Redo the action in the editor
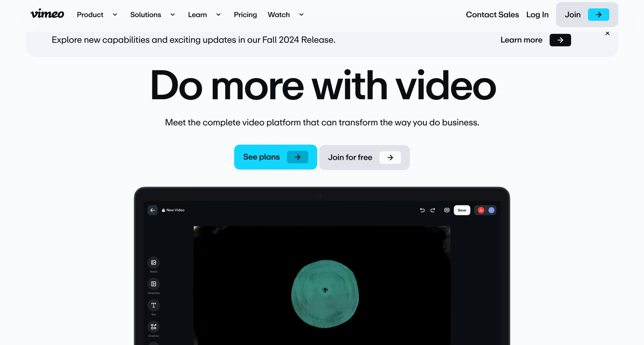Image resolution: width=644 pixels, height=345 pixels. [433, 210]
